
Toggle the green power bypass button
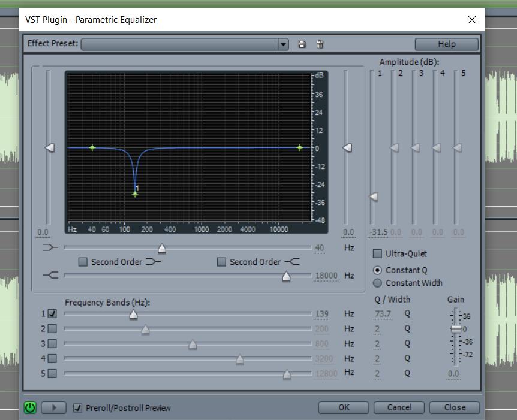(x=30, y=407)
